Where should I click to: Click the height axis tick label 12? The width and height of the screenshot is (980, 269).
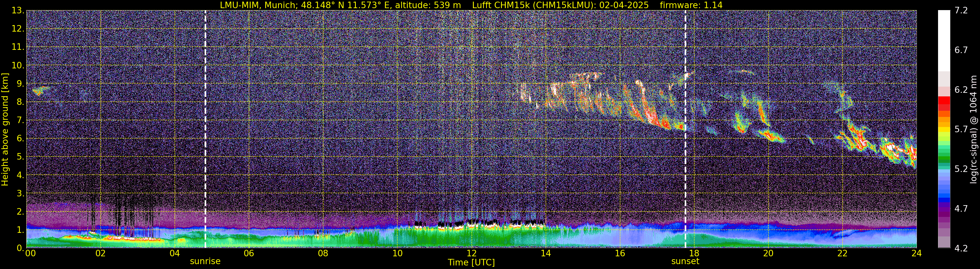tap(18, 29)
